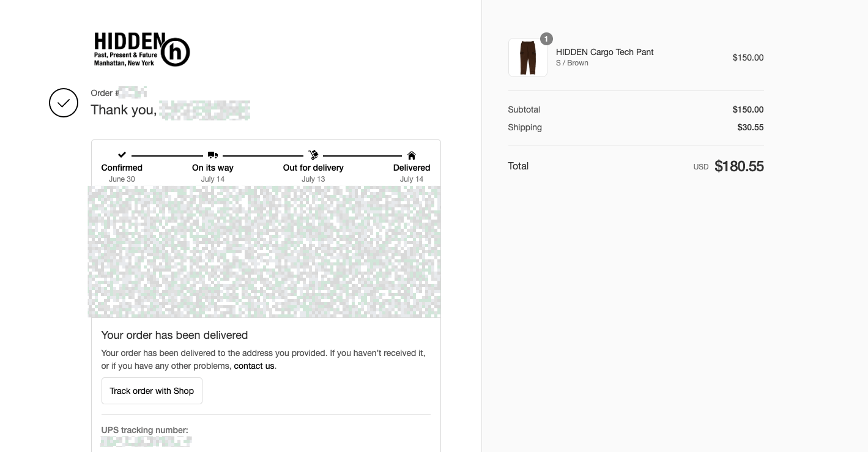868x452 pixels.
Task: Click the Confirmed step checkmark icon
Action: point(122,155)
